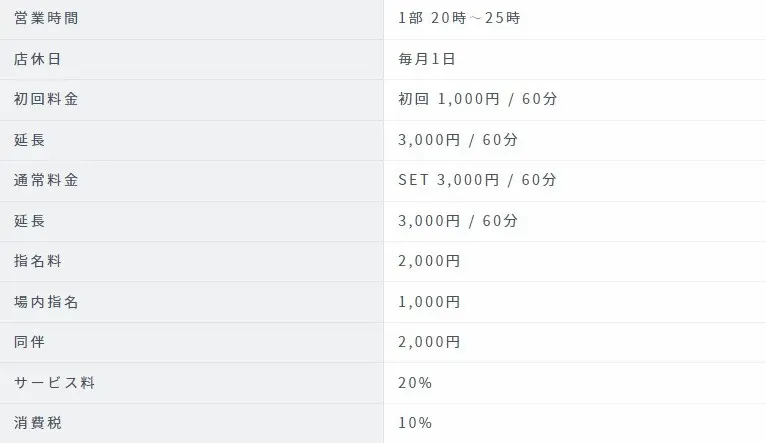Click the first 延長 label under 初回料金
Viewport: 766px width, 443px height.
(29, 140)
